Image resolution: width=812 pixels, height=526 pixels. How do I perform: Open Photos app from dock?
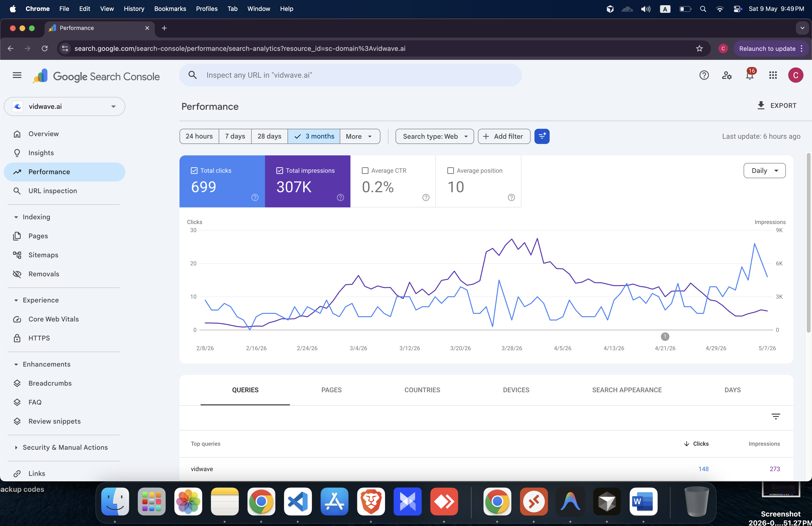pos(188,502)
